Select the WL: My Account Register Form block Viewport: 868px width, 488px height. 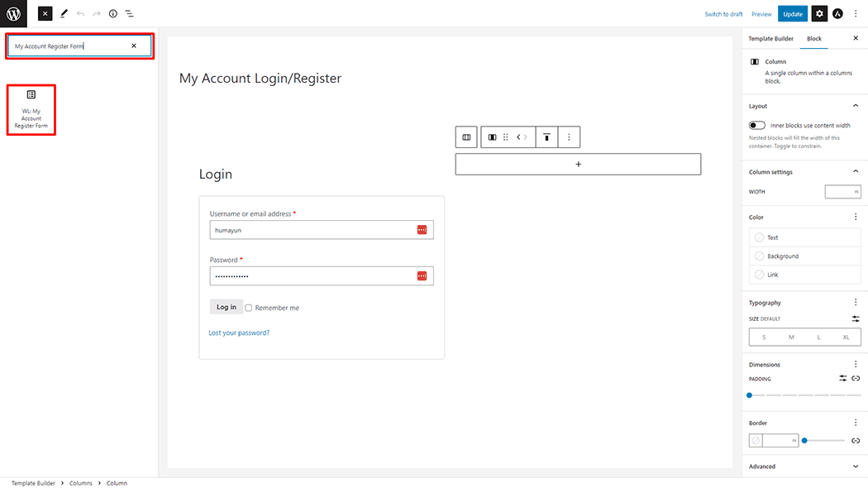(x=31, y=109)
